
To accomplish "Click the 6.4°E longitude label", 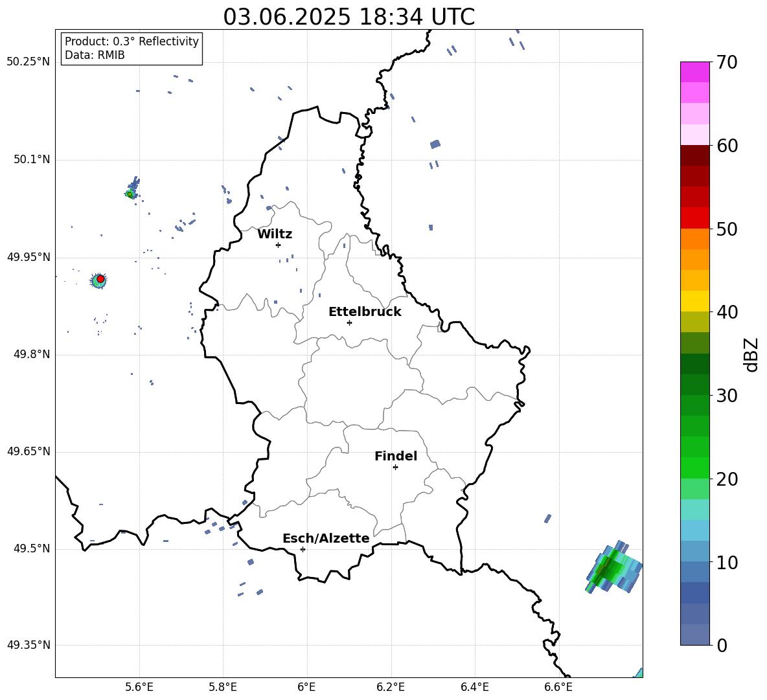I will coord(474,688).
